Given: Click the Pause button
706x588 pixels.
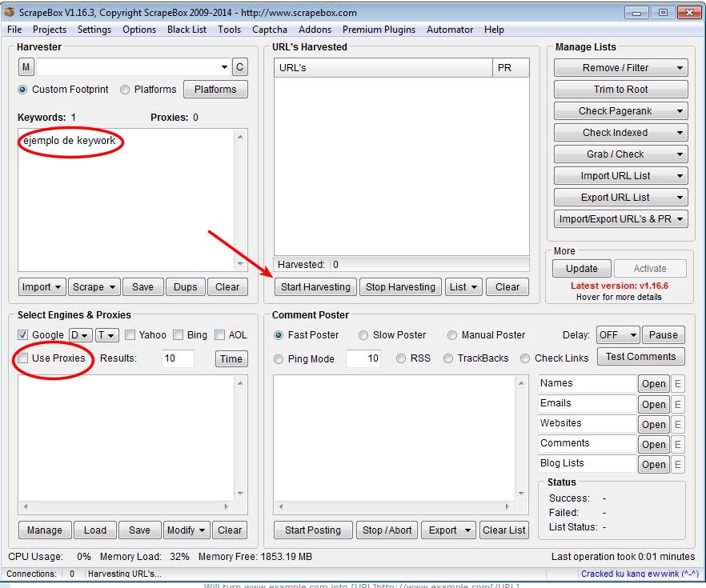Looking at the screenshot, I should 663,334.
